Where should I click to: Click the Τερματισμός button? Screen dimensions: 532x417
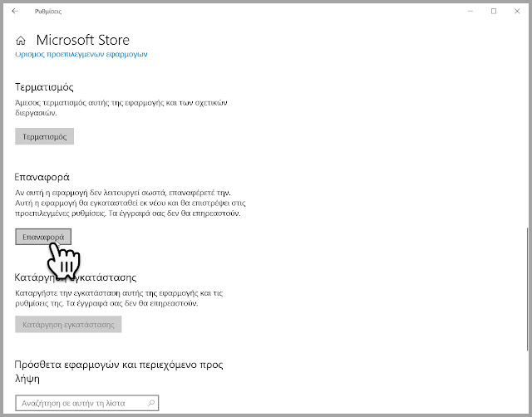tap(44, 136)
